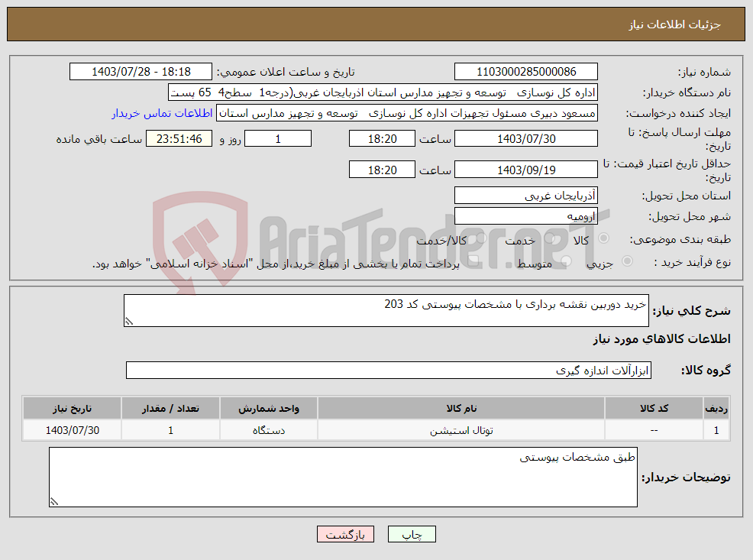
Task: Click the delivery city field ارومیه
Action: tap(526, 216)
